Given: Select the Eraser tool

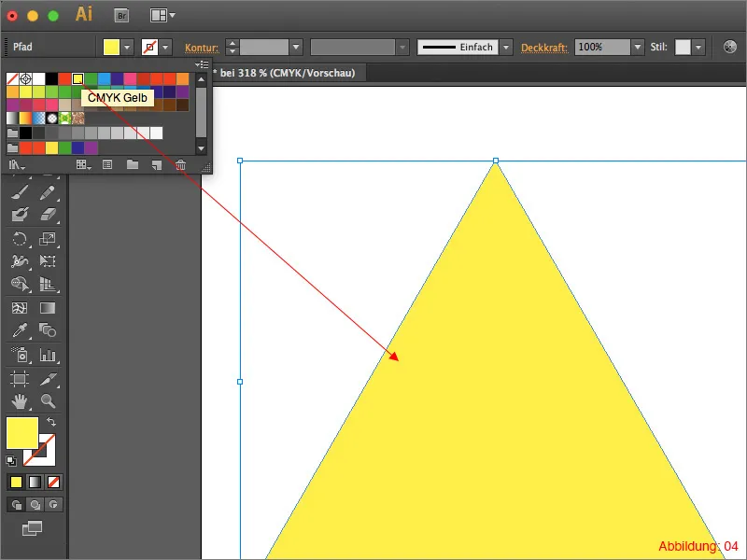Looking at the screenshot, I should (48, 215).
